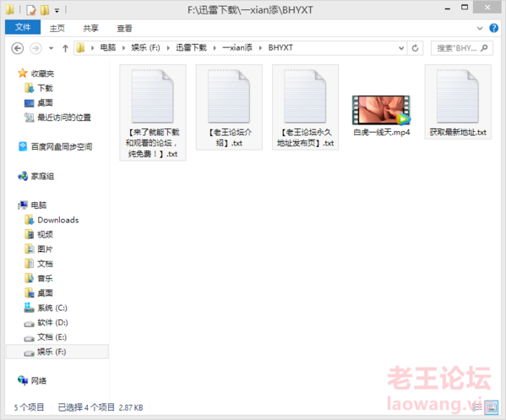Refresh the current folder view

pos(415,48)
